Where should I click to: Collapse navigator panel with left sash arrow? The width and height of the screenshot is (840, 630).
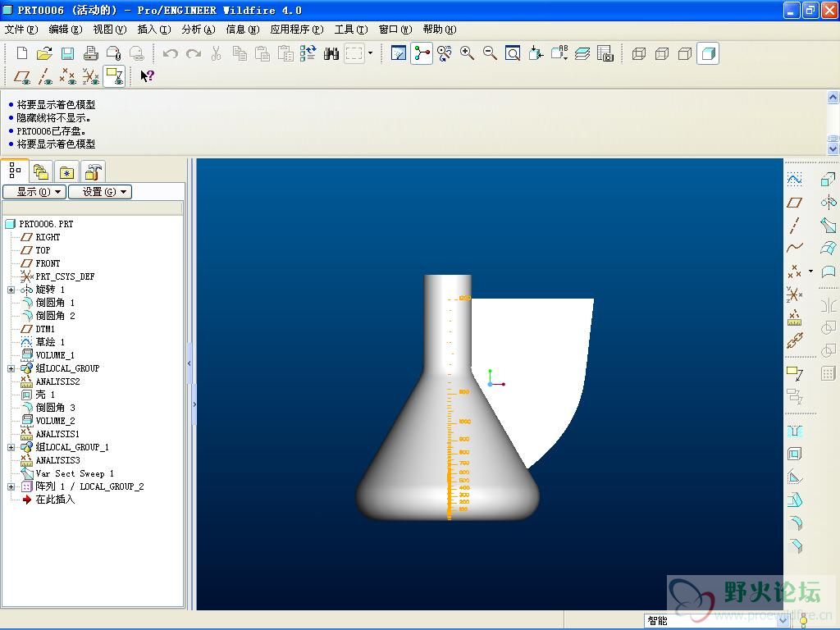189,363
